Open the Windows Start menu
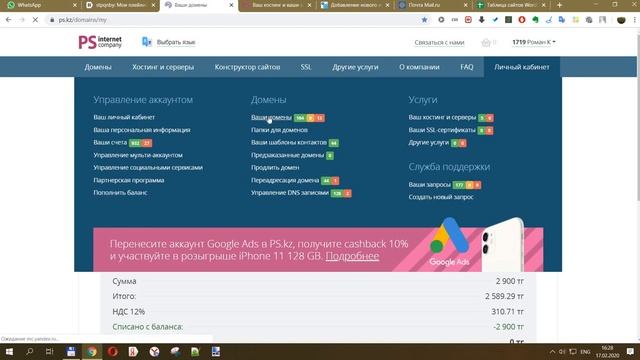 coord(9,351)
